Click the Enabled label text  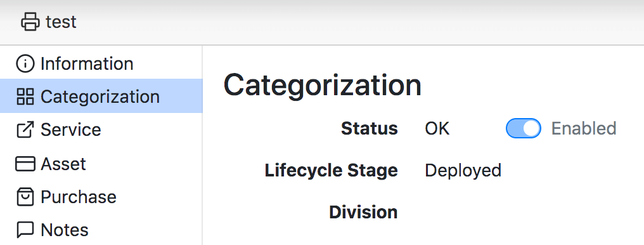584,129
